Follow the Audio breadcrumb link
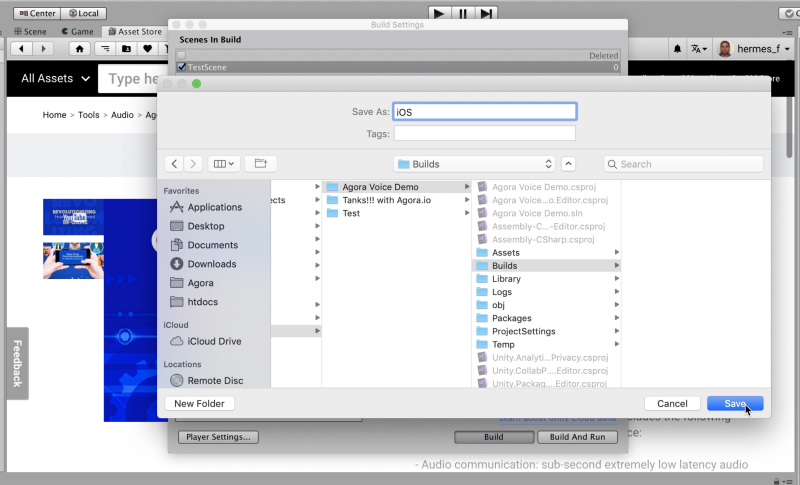This screenshot has width=800, height=485. (x=122, y=115)
